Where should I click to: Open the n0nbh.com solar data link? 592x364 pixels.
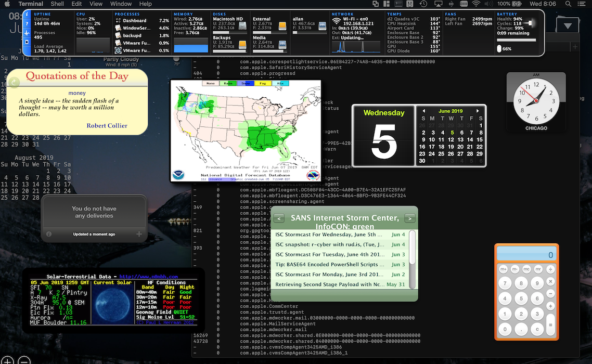coord(148,277)
